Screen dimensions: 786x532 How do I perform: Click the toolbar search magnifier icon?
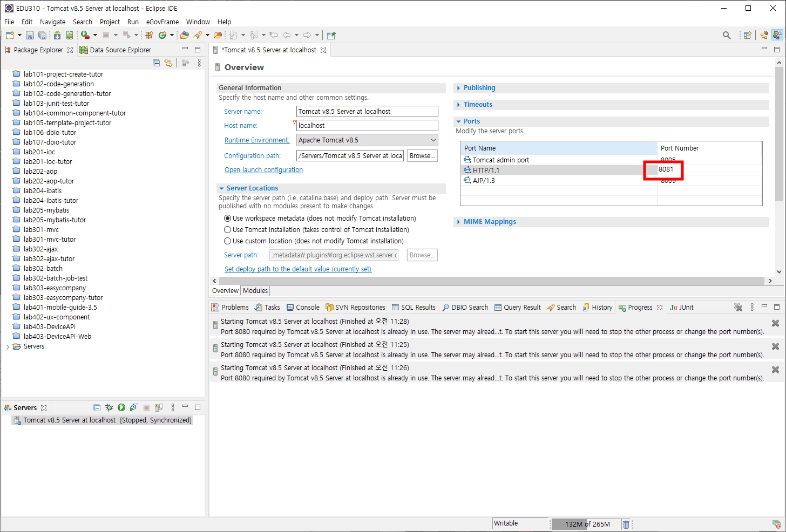pos(727,35)
